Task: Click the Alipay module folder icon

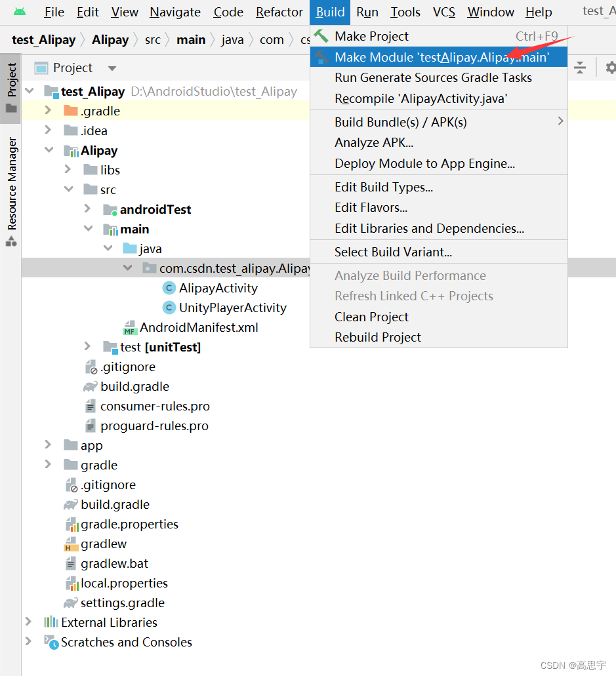Action: [x=71, y=150]
